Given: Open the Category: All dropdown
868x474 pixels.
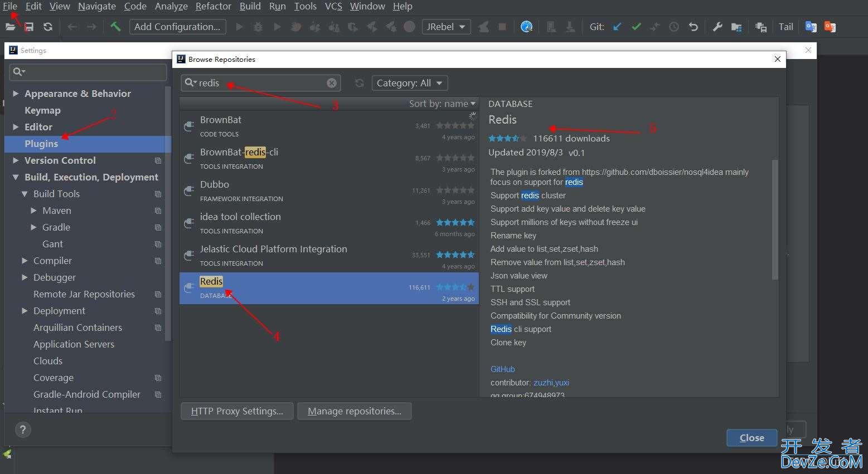Looking at the screenshot, I should point(410,83).
